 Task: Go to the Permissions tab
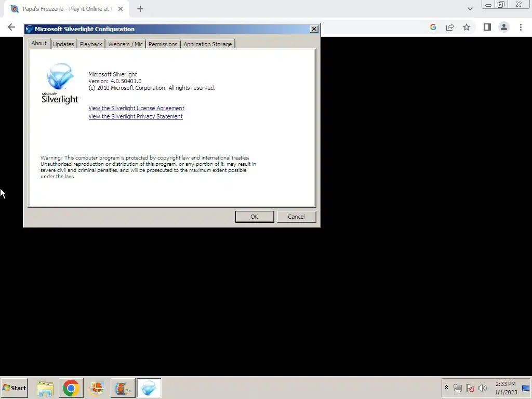[163, 44]
